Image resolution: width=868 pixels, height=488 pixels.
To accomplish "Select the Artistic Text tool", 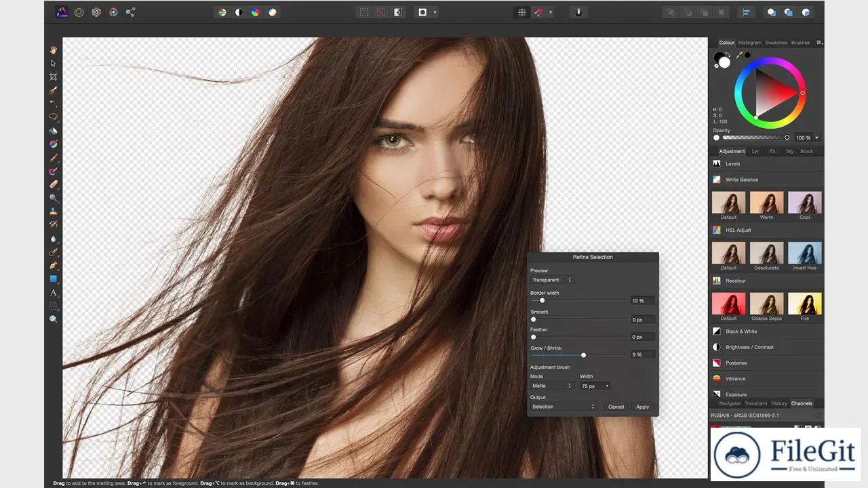I will [54, 293].
